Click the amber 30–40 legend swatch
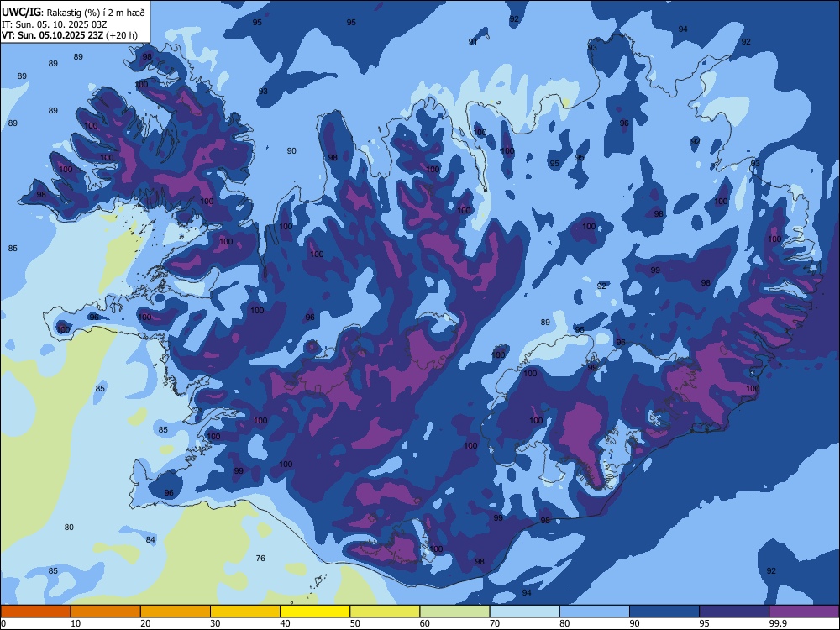 click(x=245, y=612)
